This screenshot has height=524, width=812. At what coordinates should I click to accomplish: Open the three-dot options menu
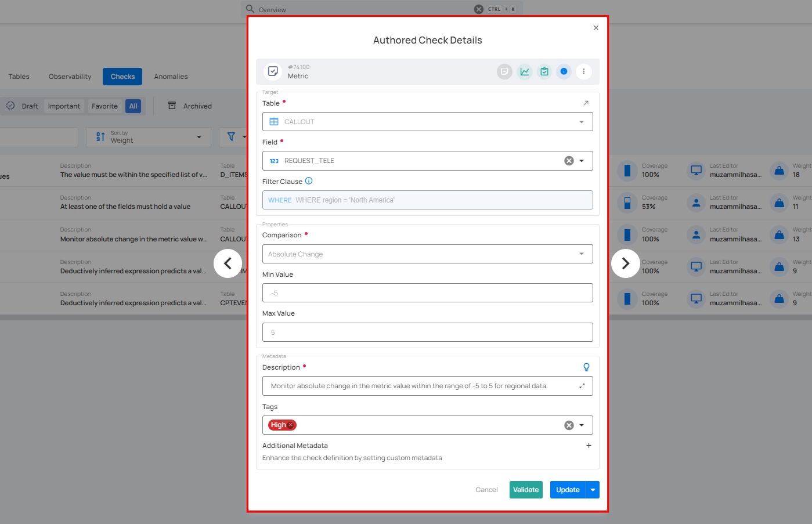(x=583, y=71)
